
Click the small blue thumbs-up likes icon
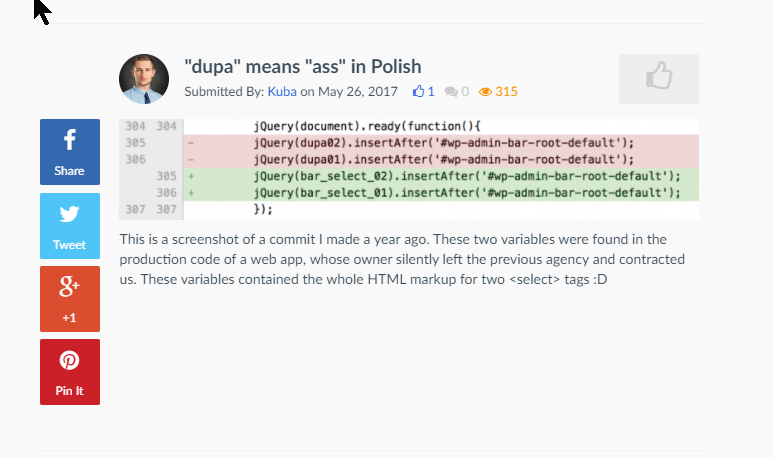click(419, 92)
